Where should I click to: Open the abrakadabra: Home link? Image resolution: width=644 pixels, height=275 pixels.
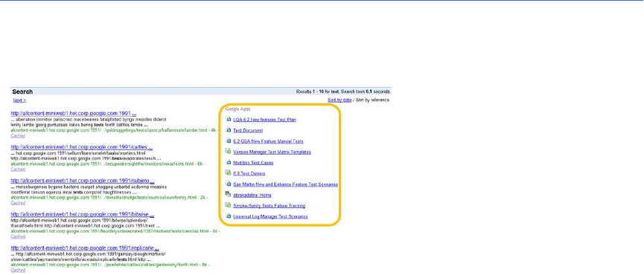(252, 195)
